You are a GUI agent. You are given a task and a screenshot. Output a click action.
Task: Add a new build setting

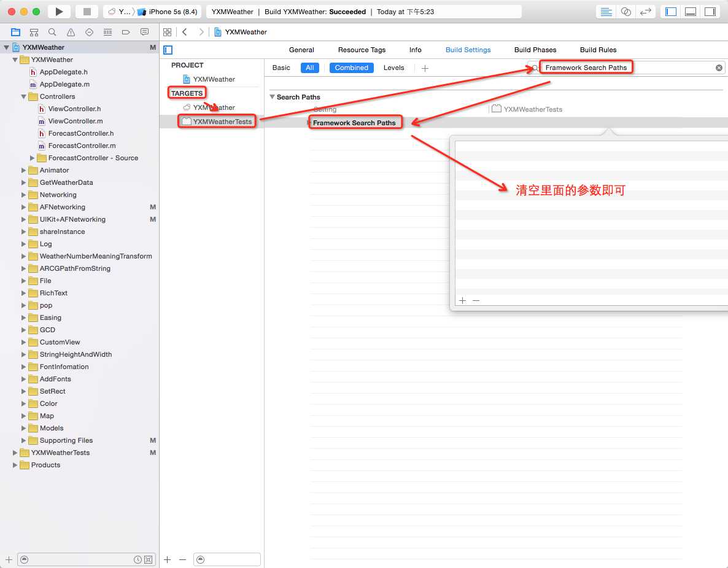point(425,68)
